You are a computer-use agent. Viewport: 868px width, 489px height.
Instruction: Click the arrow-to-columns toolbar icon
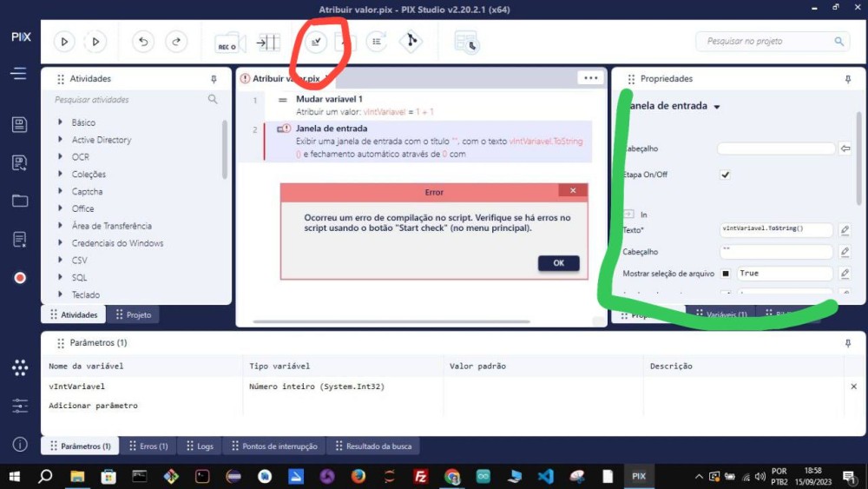(268, 42)
